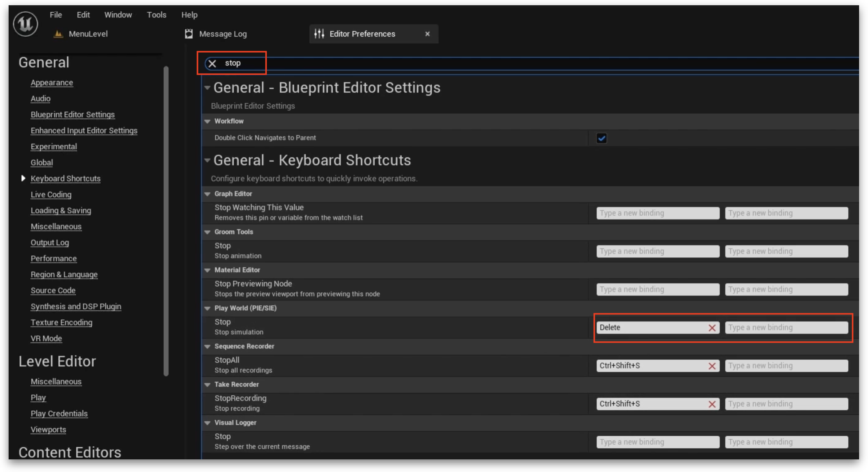Click first binding field for Visual Logger Stop
The width and height of the screenshot is (868, 472).
[x=657, y=442]
